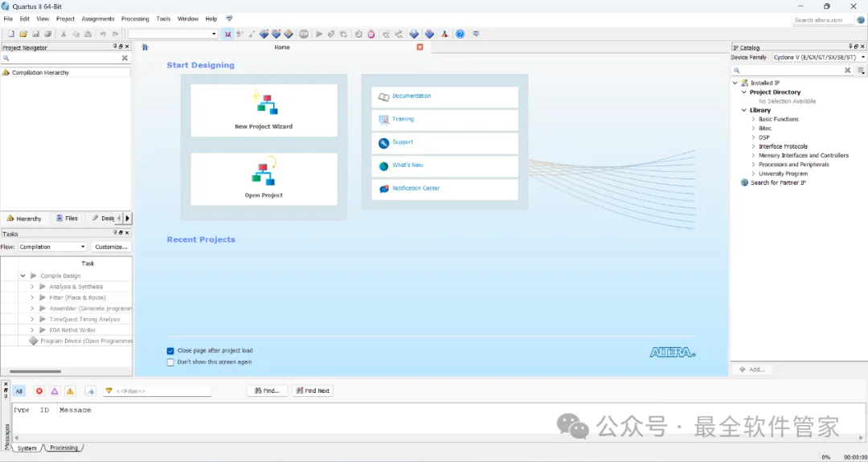Open the Assignments menu
This screenshot has height=462, width=868.
click(x=97, y=18)
